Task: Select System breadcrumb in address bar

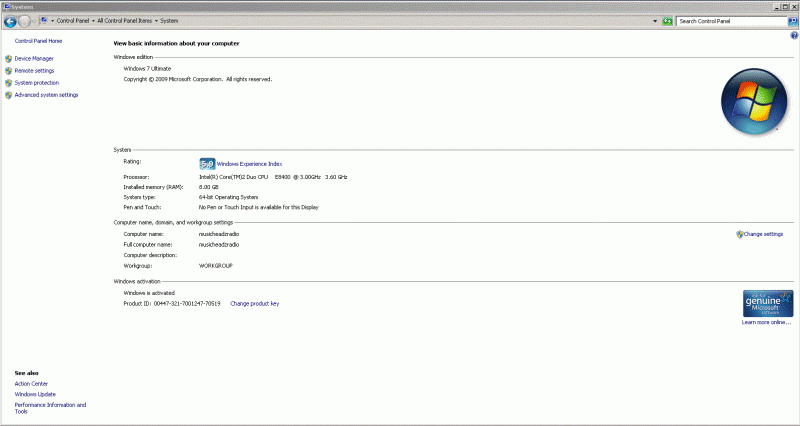Action: pos(169,21)
